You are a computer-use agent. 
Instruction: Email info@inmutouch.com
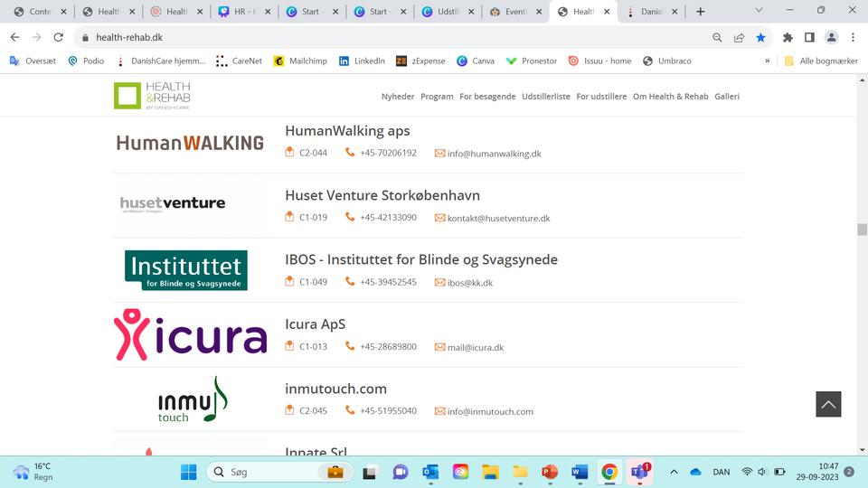[x=490, y=412]
